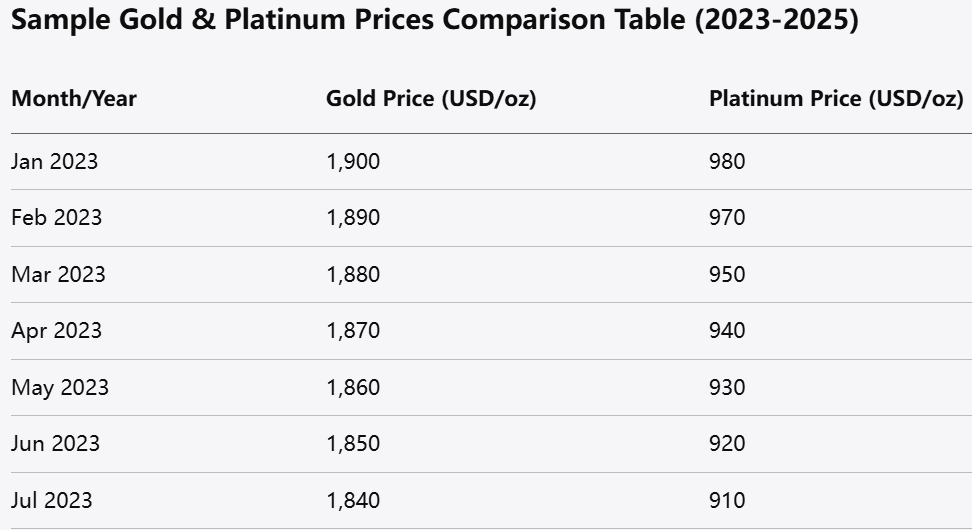
Task: Click the Month/Year column header
Action: point(74,99)
